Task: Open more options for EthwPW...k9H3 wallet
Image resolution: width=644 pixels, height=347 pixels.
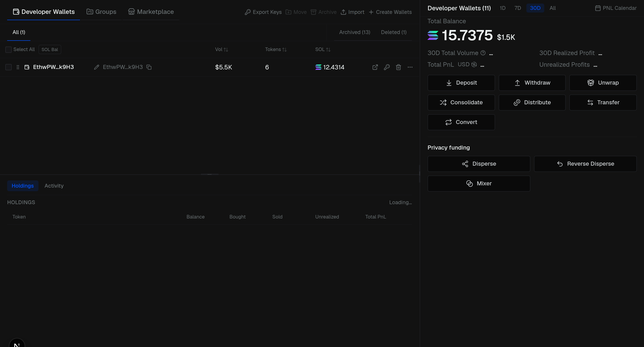Action: click(410, 67)
